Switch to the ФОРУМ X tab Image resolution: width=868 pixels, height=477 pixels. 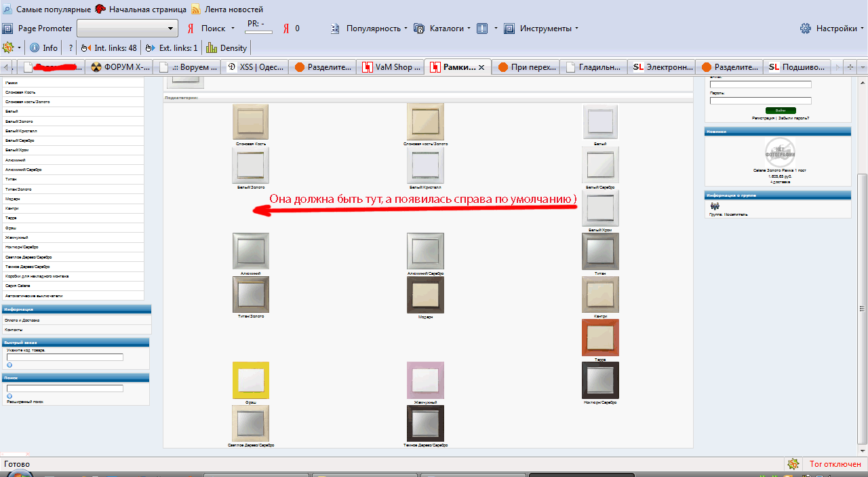point(120,67)
